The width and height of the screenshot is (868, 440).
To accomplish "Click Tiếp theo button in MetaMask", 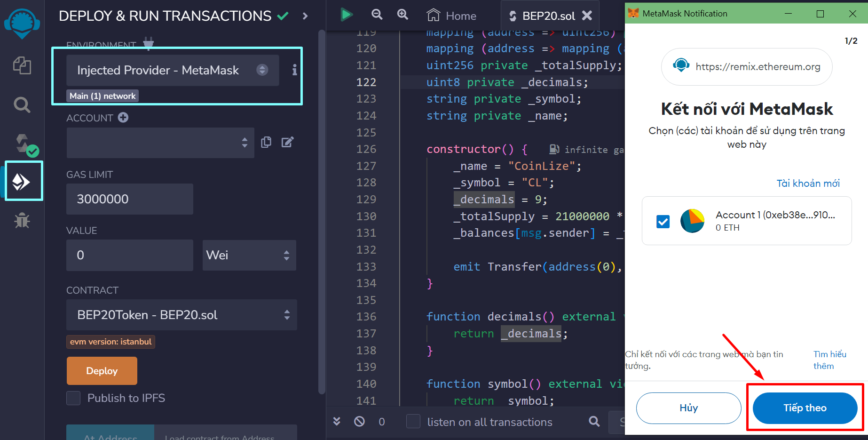I will coord(805,408).
